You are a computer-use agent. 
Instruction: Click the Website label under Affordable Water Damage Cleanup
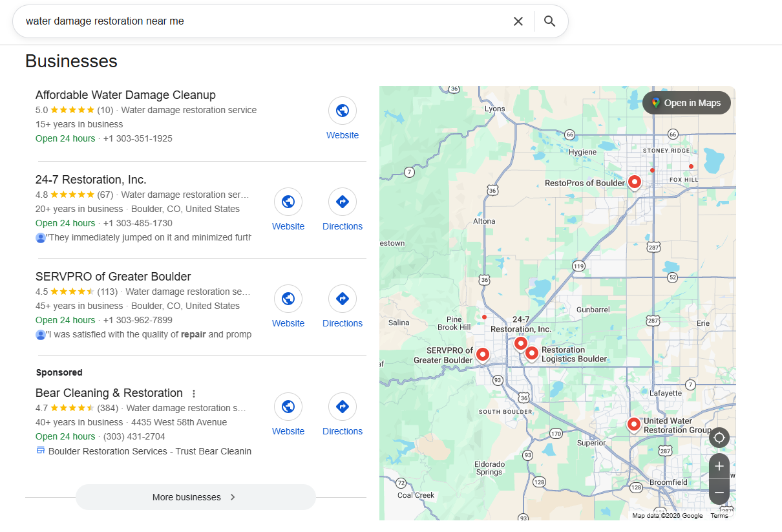point(343,135)
